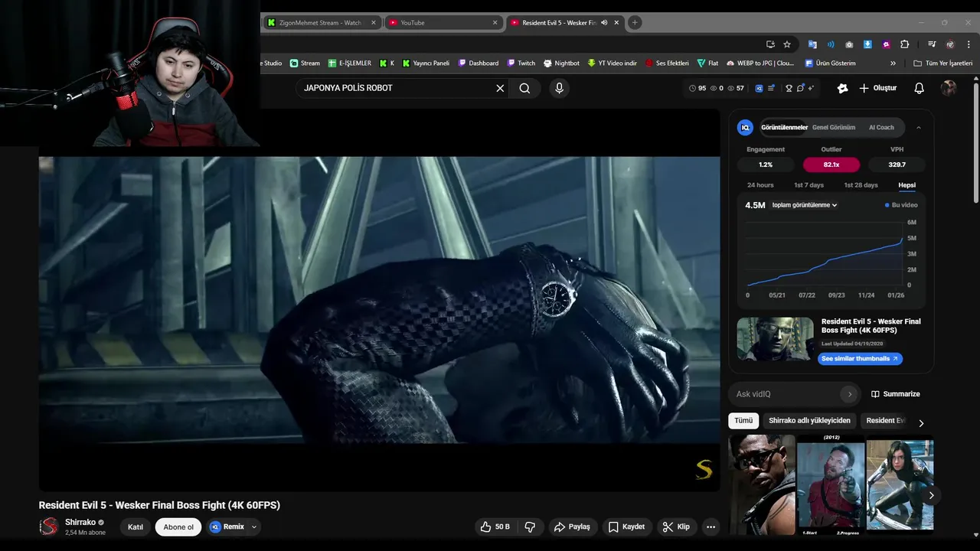The height and width of the screenshot is (551, 980).
Task: Select 1st 7 days range
Action: pyautogui.click(x=808, y=185)
